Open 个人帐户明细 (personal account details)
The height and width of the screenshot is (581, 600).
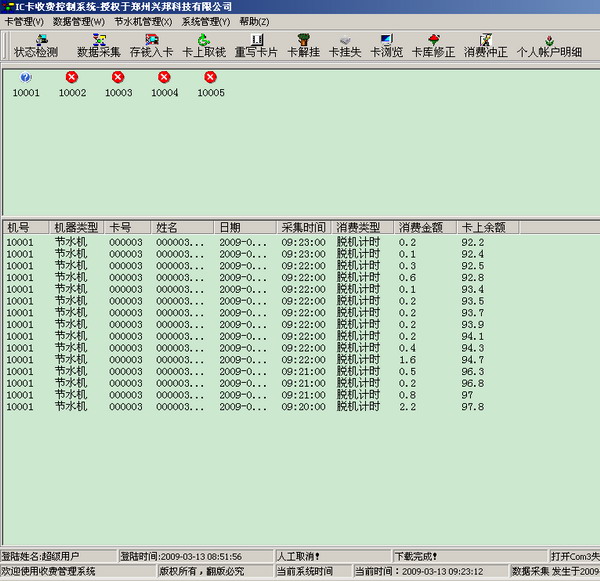(x=548, y=45)
